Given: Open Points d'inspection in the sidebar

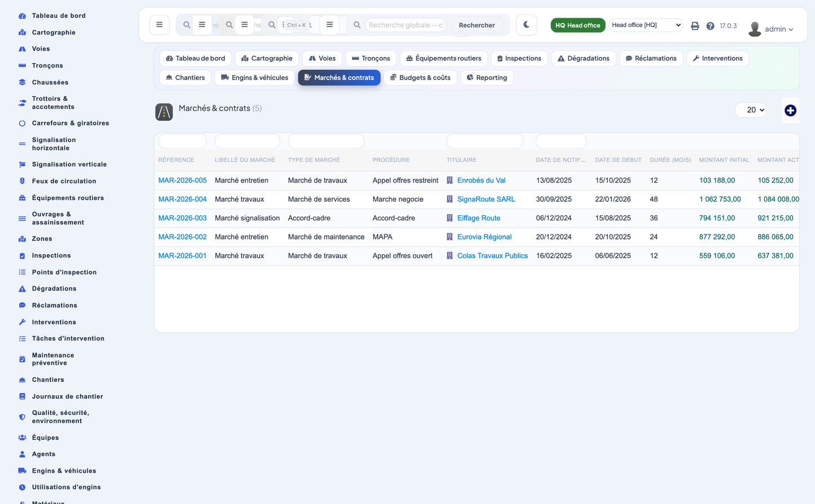Looking at the screenshot, I should pos(64,272).
